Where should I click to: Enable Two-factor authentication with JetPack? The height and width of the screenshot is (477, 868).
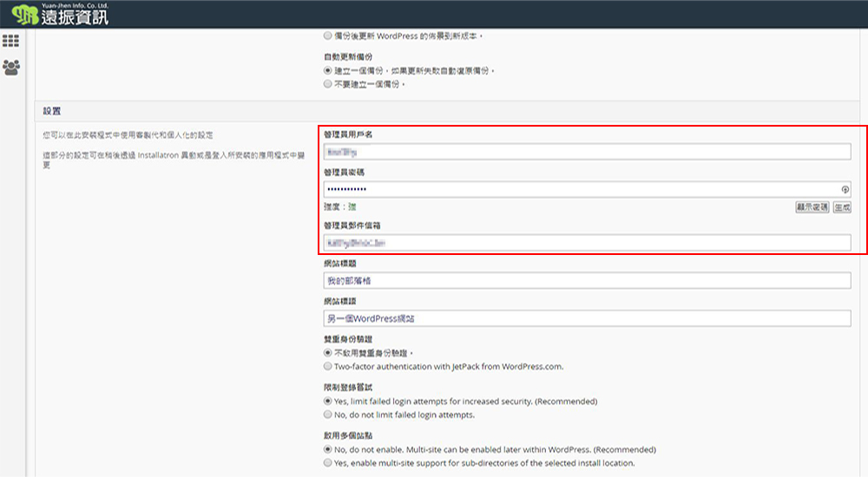click(x=327, y=366)
